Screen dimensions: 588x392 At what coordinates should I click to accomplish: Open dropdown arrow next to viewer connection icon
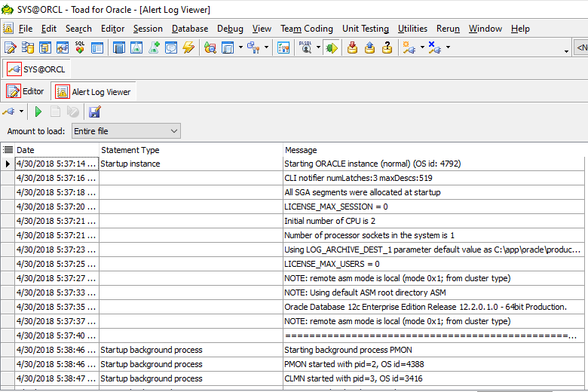(21, 111)
